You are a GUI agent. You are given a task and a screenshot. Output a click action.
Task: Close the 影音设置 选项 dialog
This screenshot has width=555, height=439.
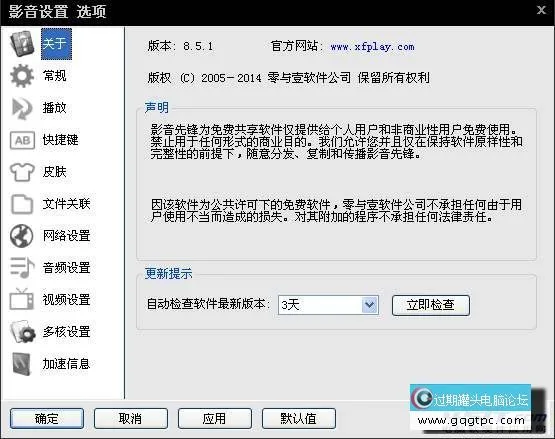[x=541, y=10]
